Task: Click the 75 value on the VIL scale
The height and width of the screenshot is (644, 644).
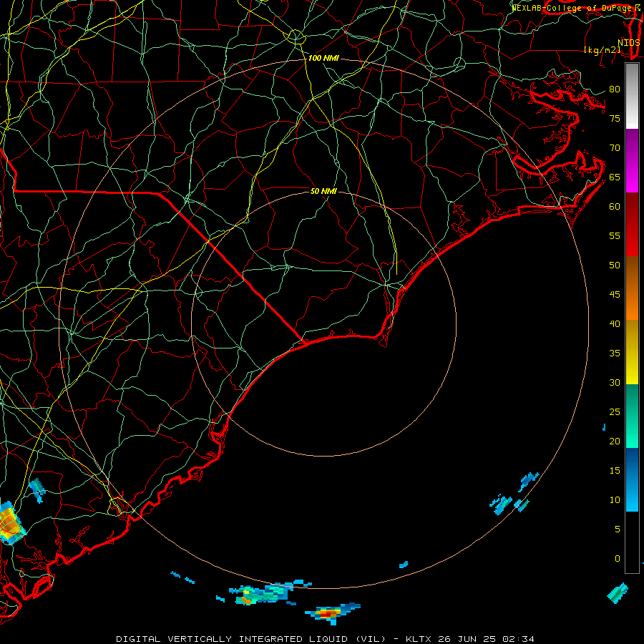Action: (615, 118)
